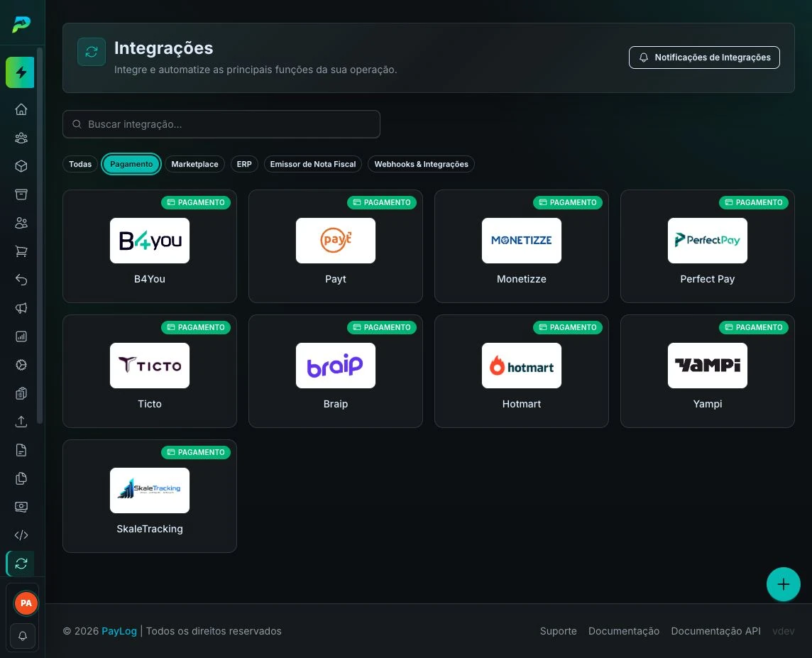Open the code brackets icon in the sidebar
Screen dimensions: 812x658
(21, 535)
